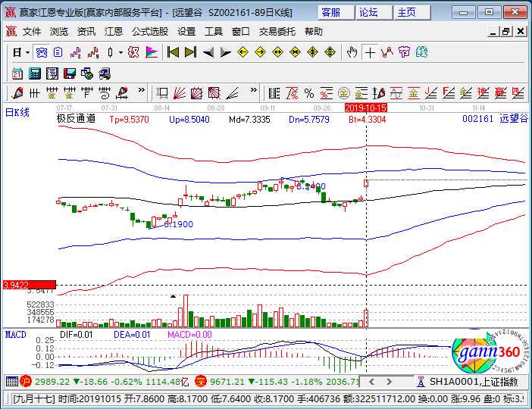Image resolution: width=532 pixels, height=409 pixels.
Task: Open the 公式选股 menu
Action: (x=150, y=32)
